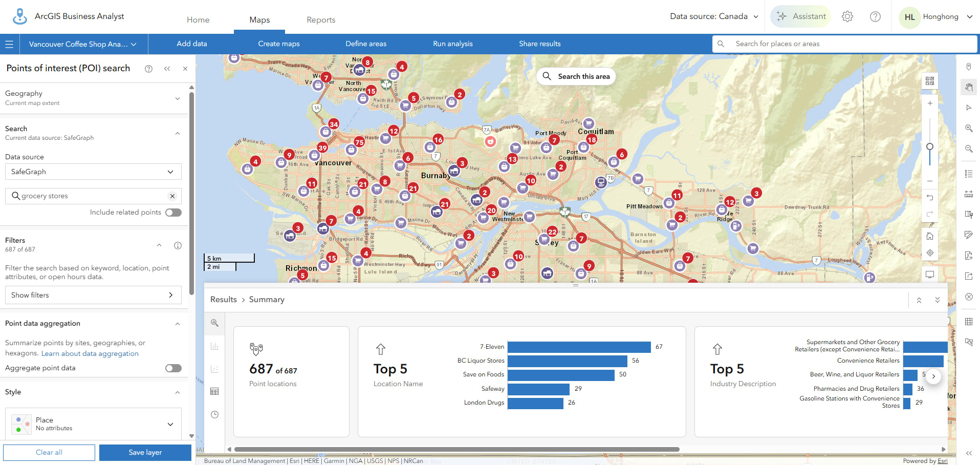This screenshot has width=980, height=465.
Task: Click the Clear all button
Action: pyautogui.click(x=49, y=453)
